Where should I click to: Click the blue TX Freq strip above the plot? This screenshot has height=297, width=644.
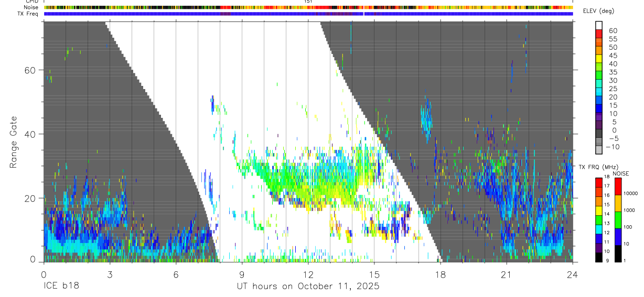tap(308, 14)
